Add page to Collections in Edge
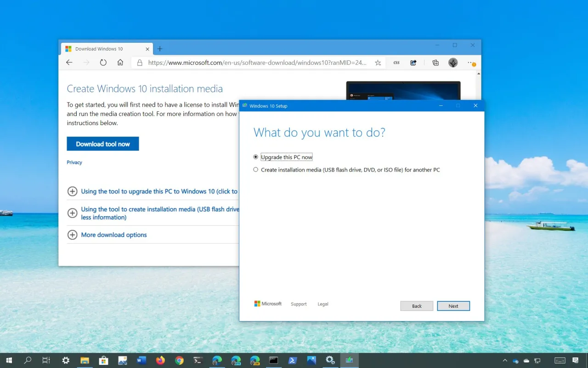Image resolution: width=588 pixels, height=368 pixels. 435,63
